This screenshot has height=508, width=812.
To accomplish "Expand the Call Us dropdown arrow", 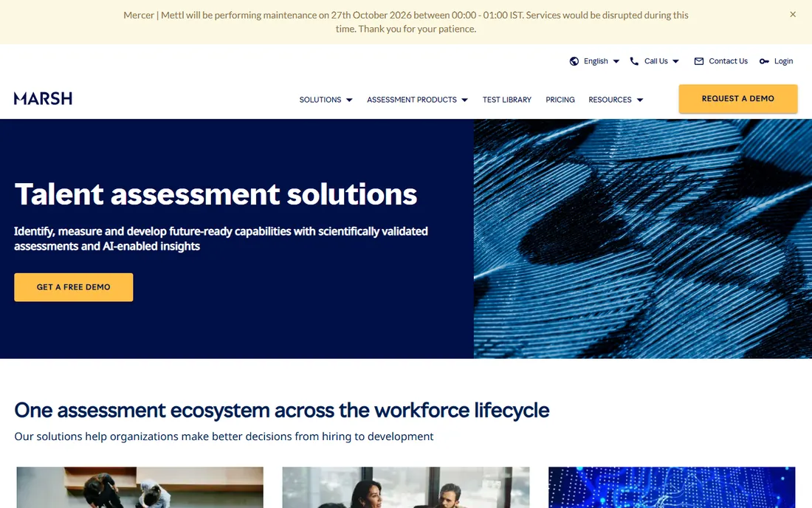I will 675,61.
